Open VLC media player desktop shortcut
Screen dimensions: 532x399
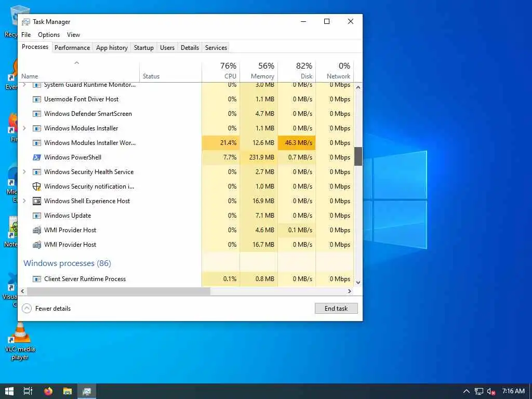20,341
